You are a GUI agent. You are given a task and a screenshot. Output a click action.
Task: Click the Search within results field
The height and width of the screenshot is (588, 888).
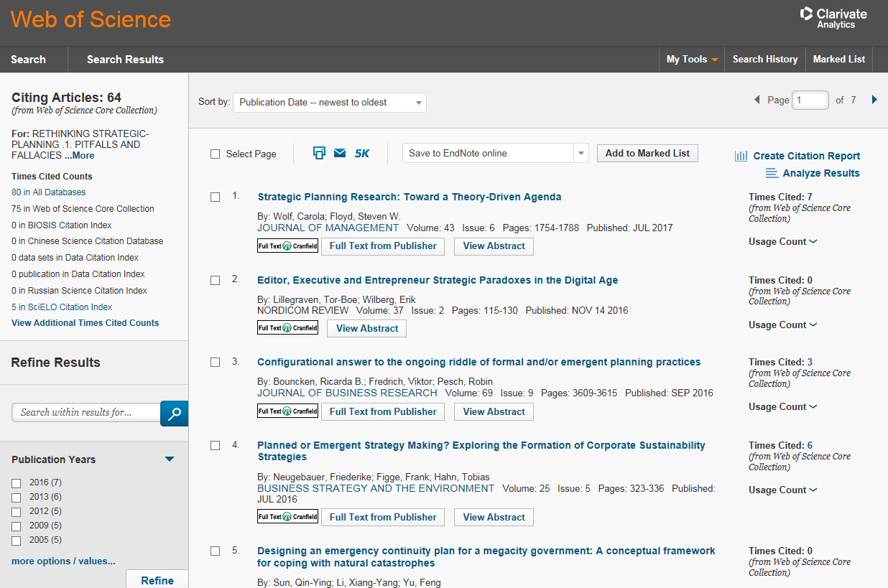(86, 412)
